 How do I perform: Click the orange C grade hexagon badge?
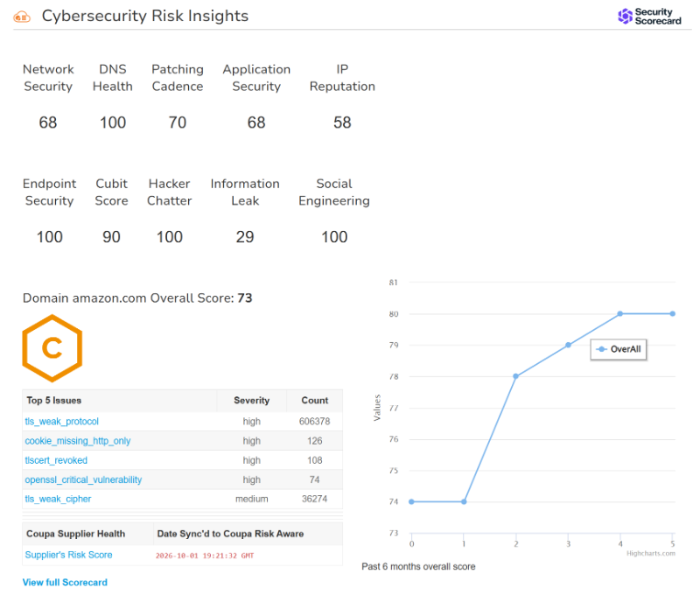point(52,348)
